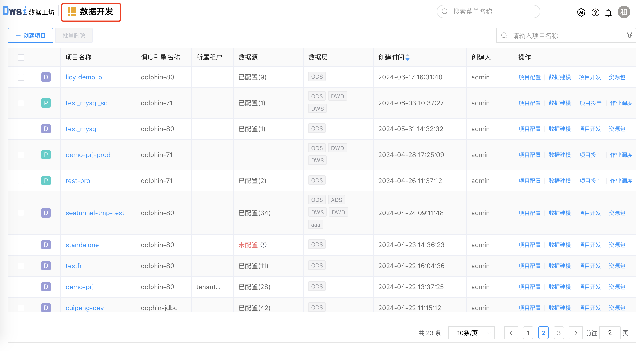Screen dimensions: 644x351
Task: Click the 数据开发 grid menu icon
Action: click(x=72, y=12)
